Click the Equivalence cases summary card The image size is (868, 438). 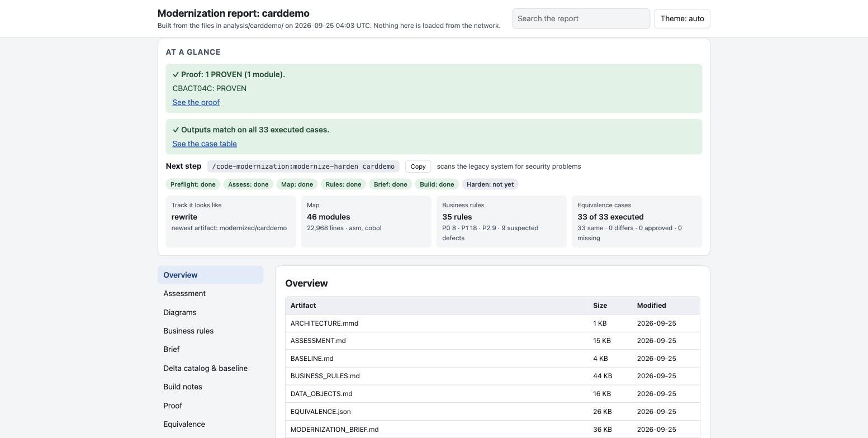pos(637,221)
